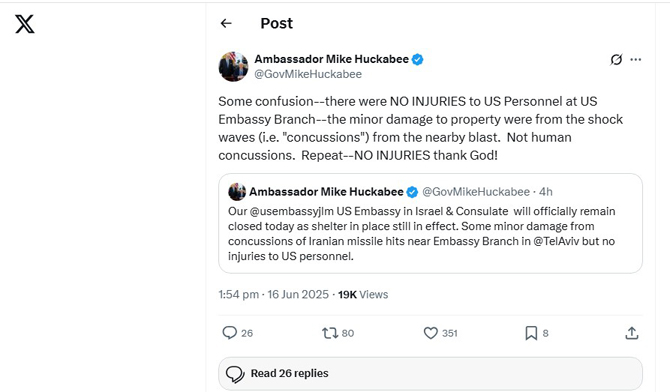Open the three-dot more options menu
Screen dimensions: 670x392
tap(636, 59)
